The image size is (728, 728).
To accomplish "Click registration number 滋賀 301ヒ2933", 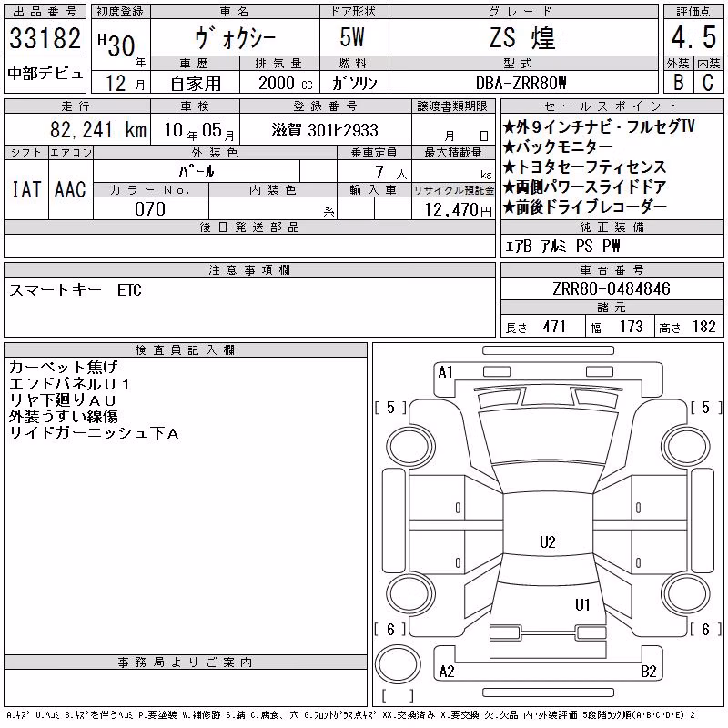I will coord(325,130).
